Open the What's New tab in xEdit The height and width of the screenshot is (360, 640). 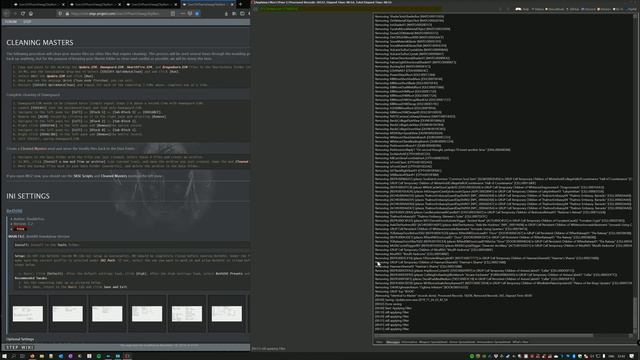(x=520, y=342)
